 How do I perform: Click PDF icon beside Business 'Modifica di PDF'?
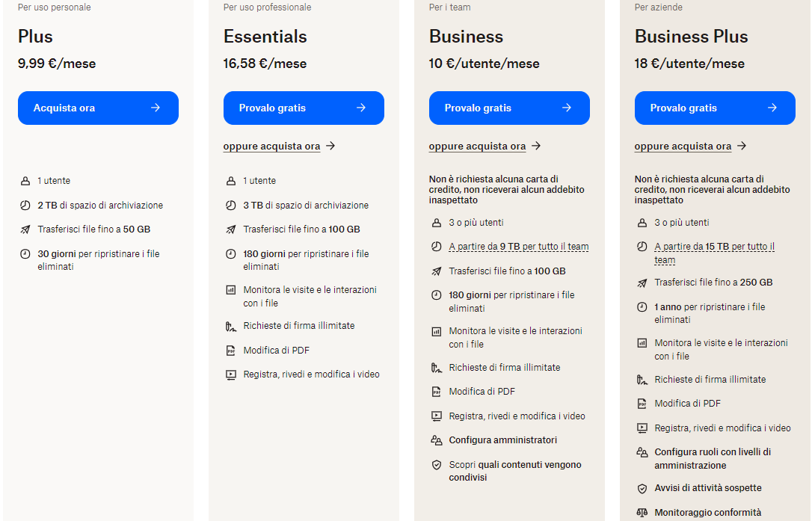click(437, 392)
